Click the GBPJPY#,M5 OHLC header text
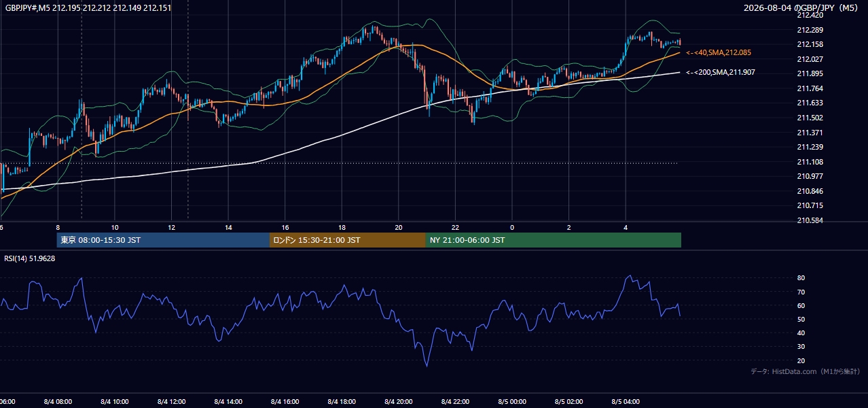868x408 pixels. [88, 8]
